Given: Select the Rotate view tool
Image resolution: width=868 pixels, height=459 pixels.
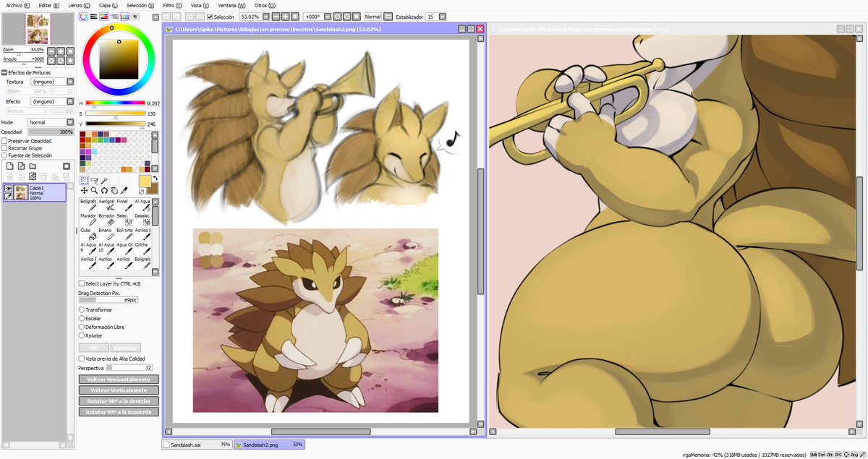Looking at the screenshot, I should click(104, 191).
